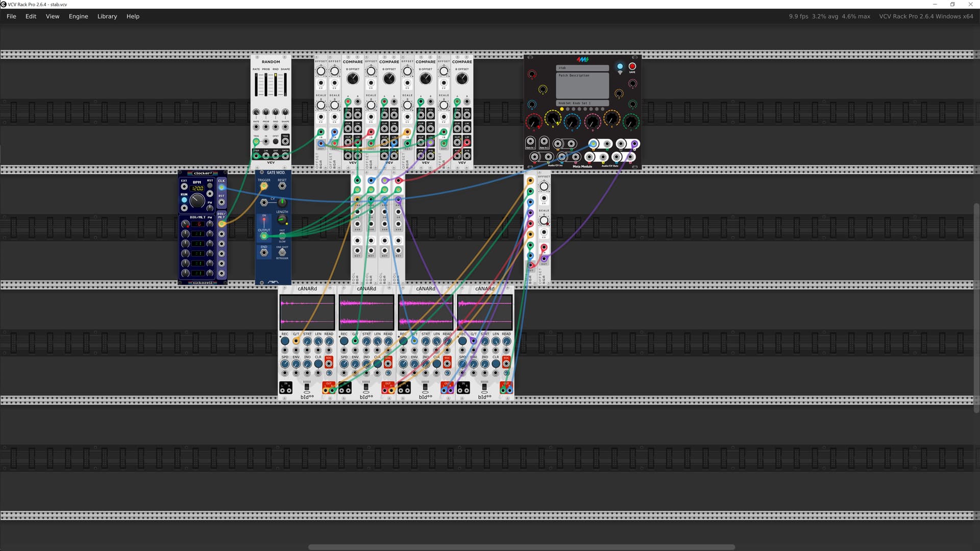Click the Knob Set selector on Meta Module
This screenshot has height=551, width=980.
pyautogui.click(x=582, y=103)
